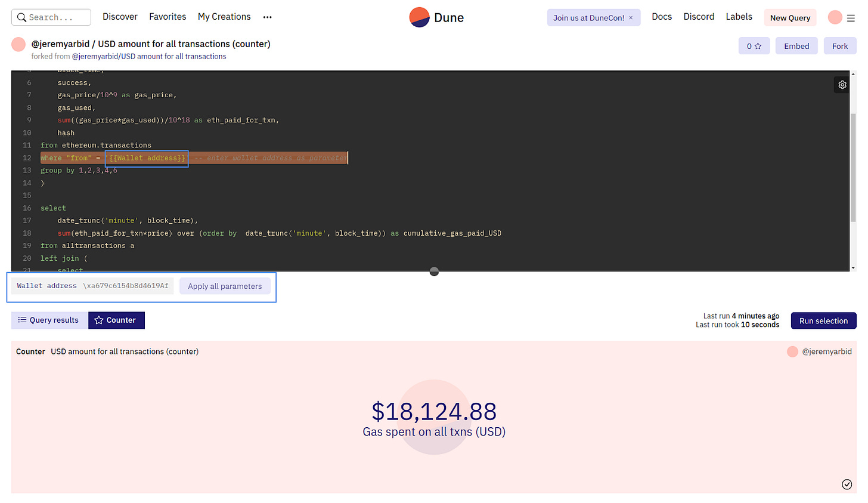Click the code editor vertical scrollbar
Viewport: 868px width, 503px height.
853,167
